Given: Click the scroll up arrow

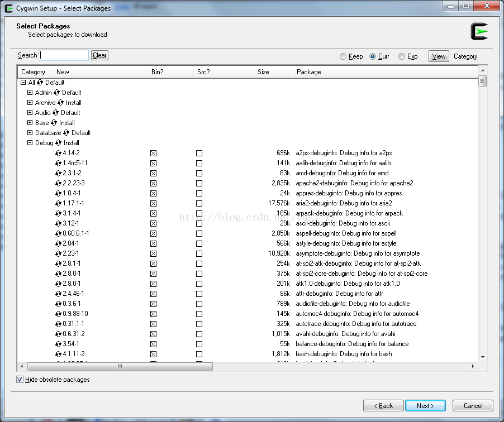Looking at the screenshot, I should tap(483, 70).
